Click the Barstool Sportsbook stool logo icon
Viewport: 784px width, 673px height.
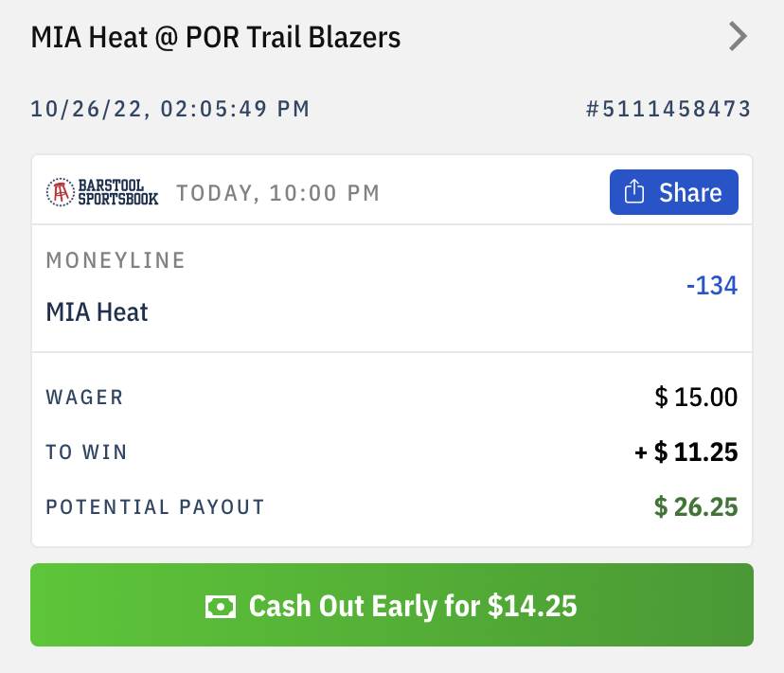click(61, 192)
